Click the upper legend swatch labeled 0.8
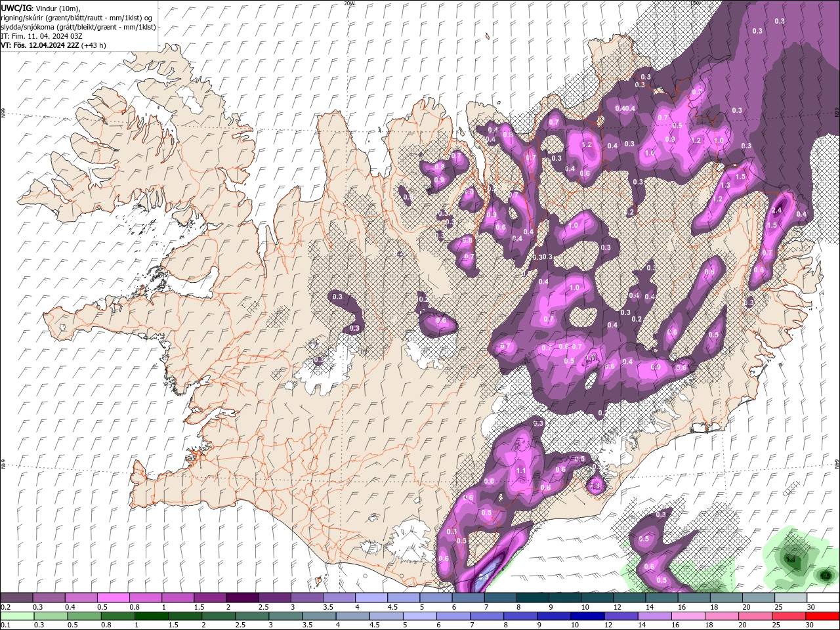The height and width of the screenshot is (630, 840). tap(145, 597)
